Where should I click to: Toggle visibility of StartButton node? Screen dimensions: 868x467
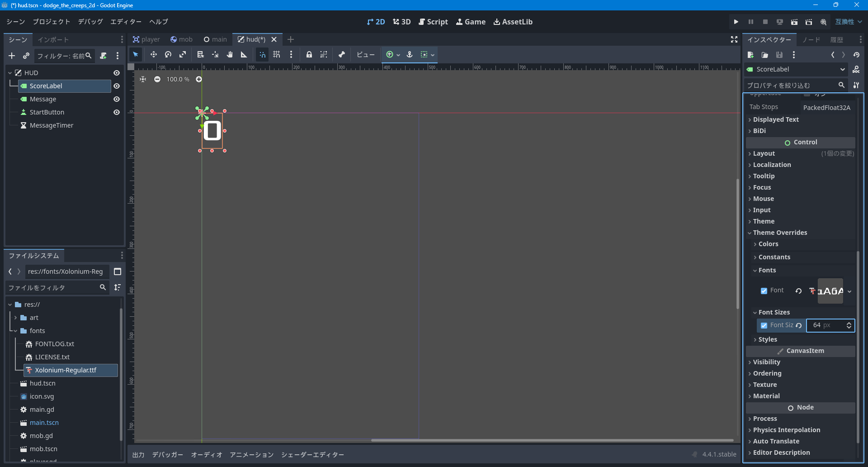pos(117,112)
